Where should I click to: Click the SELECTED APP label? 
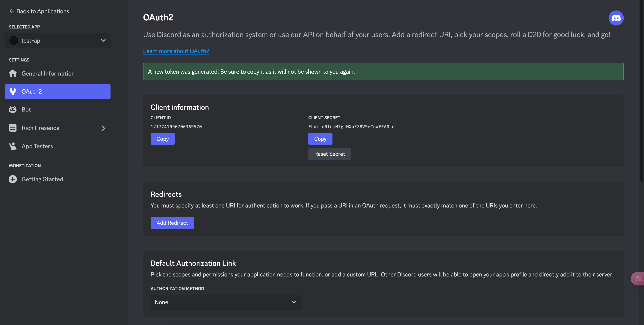click(x=25, y=27)
